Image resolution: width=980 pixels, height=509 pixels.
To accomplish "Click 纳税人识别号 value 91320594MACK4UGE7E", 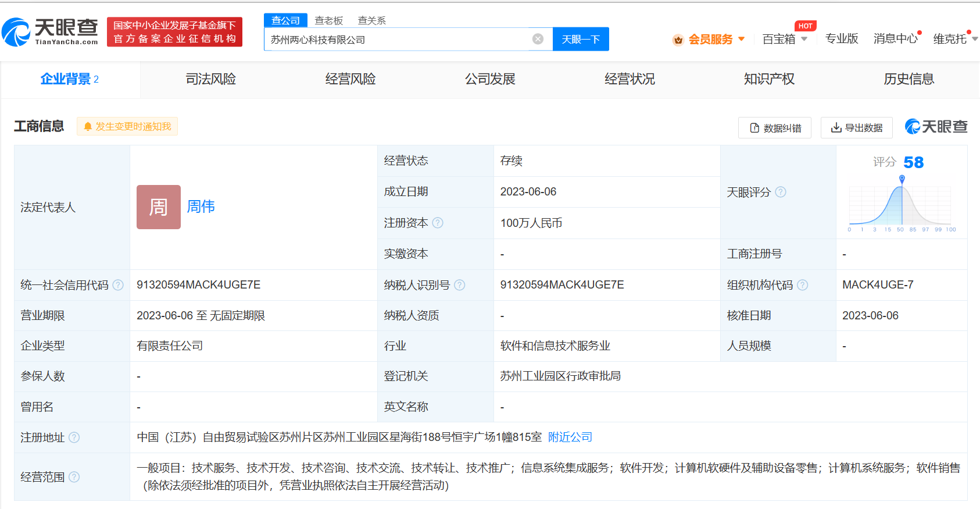I will 562,285.
